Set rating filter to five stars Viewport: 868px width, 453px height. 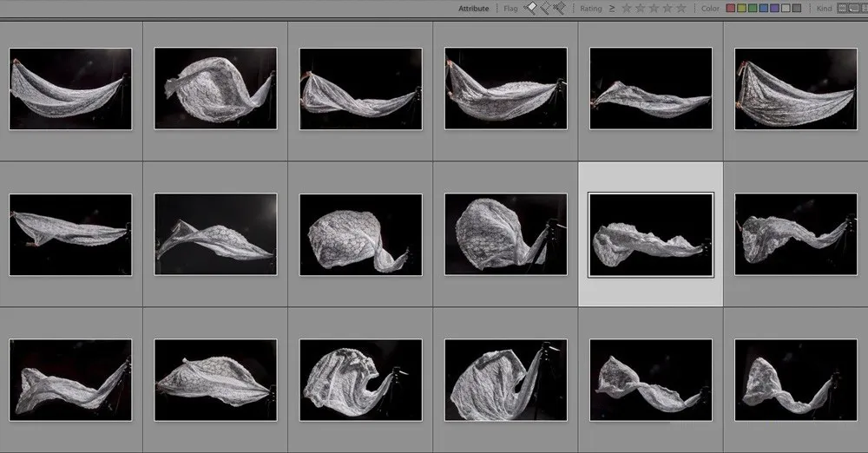(x=681, y=9)
